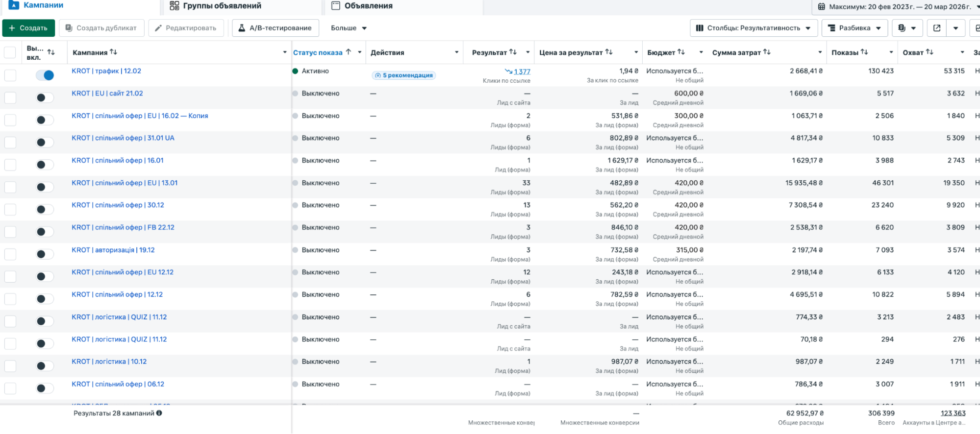980x434 pixels.
Task: Open KROT | спільний офер | FB 22.12
Action: click(x=123, y=227)
